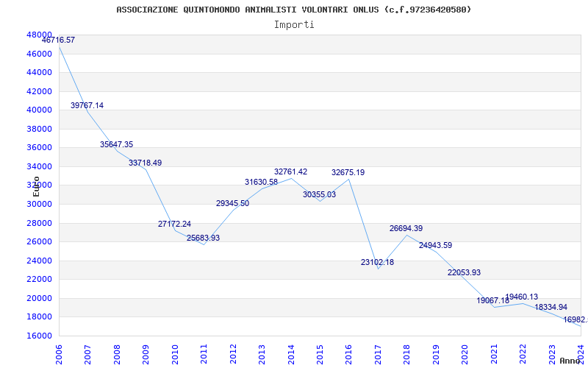
Task: Click the x-axis year 2022
Action: coord(523,355)
